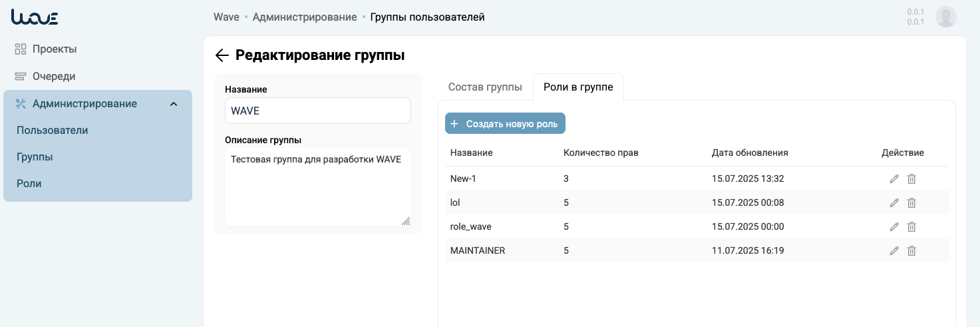Click pencil icon for lol role
This screenshot has height=327, width=980.
(894, 202)
